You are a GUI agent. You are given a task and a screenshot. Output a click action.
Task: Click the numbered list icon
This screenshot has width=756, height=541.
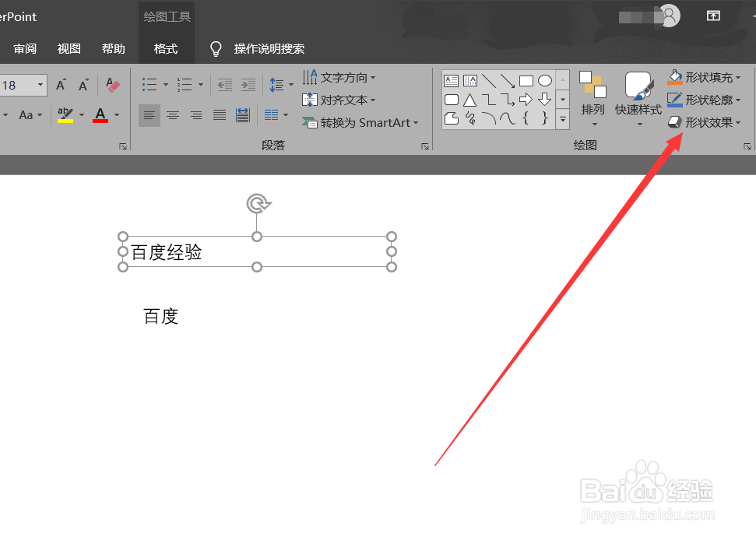click(185, 85)
